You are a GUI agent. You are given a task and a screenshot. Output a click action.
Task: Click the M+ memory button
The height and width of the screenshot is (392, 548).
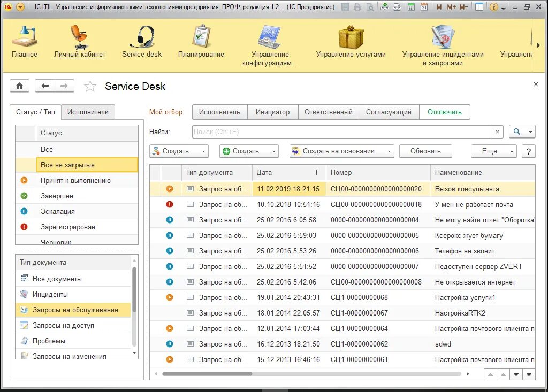pos(451,6)
